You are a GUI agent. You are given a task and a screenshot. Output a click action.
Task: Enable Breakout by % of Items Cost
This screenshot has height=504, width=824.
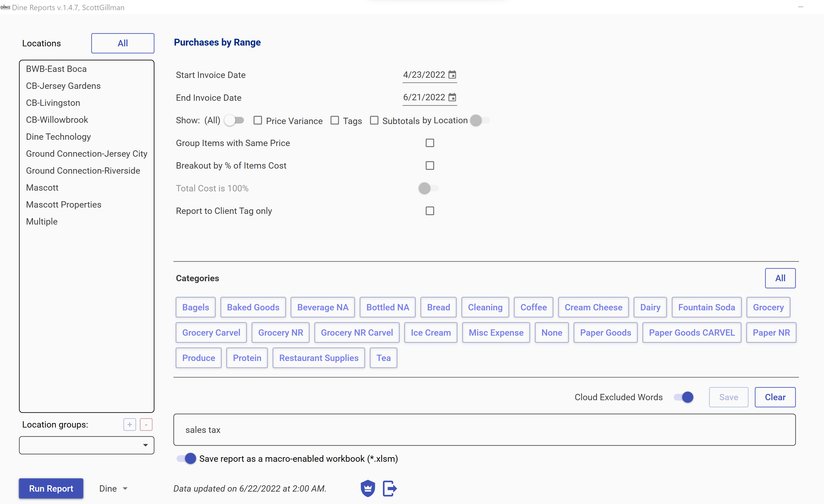click(430, 166)
